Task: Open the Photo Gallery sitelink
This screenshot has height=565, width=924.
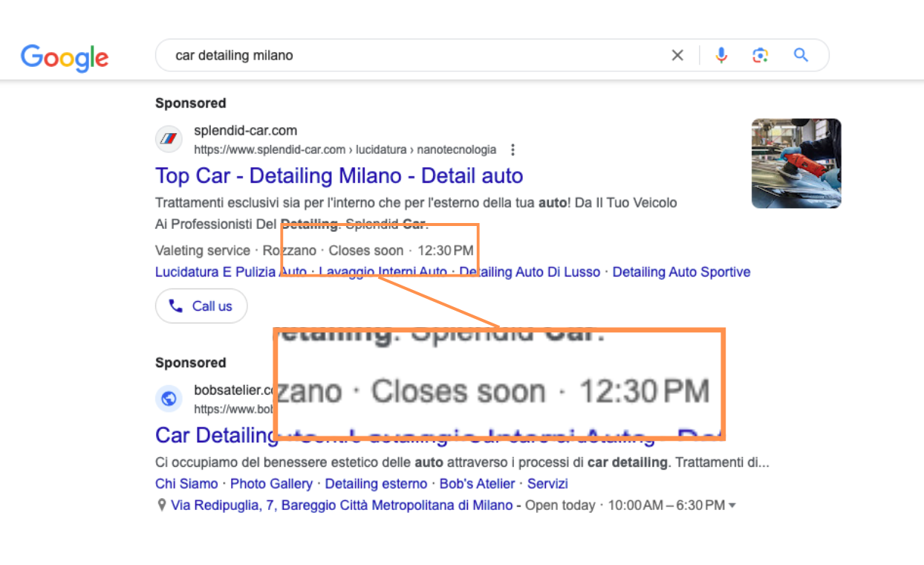Action: pos(271,484)
